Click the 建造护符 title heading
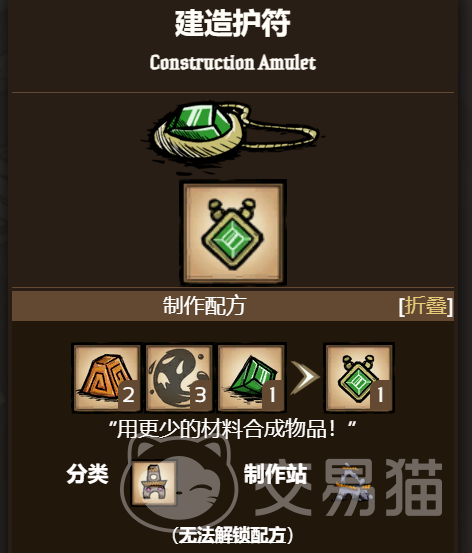This screenshot has width=472, height=553. click(x=233, y=23)
